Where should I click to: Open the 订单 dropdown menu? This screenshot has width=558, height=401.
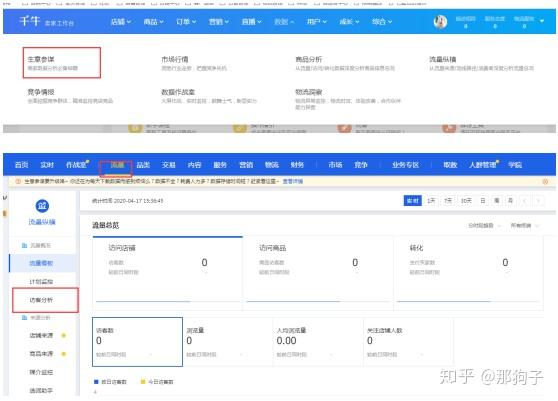[186, 22]
